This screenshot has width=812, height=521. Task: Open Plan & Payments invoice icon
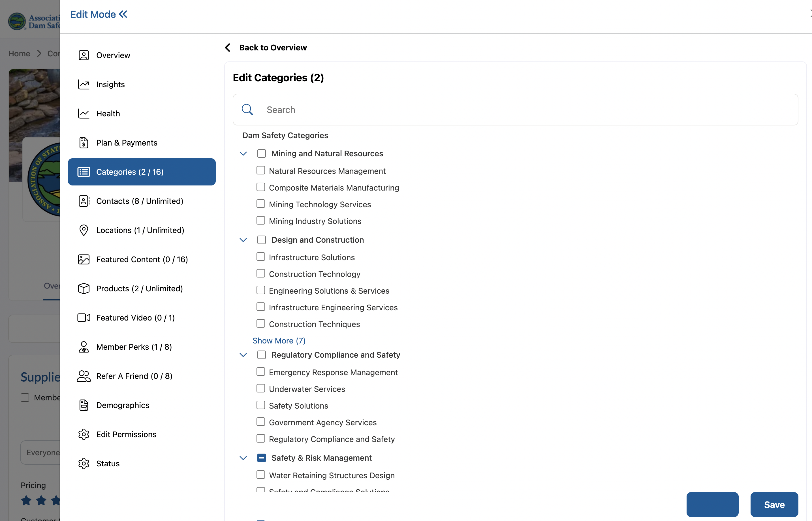[84, 143]
